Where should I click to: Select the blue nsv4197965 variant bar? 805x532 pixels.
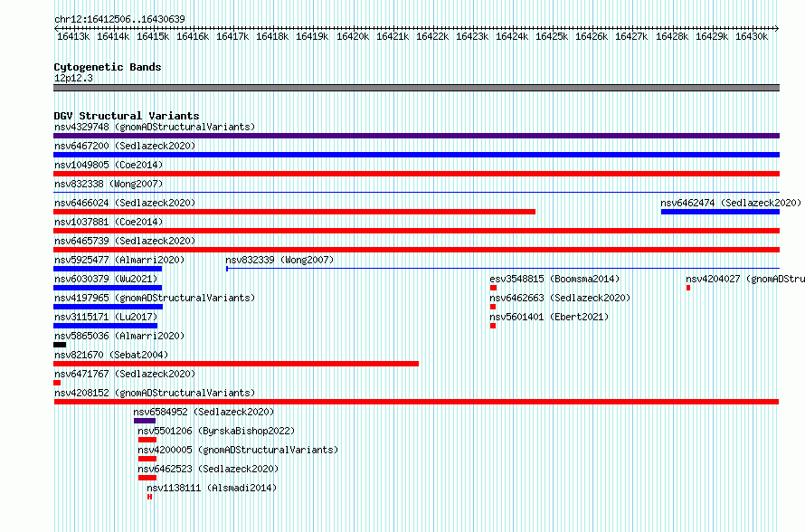pos(108,307)
